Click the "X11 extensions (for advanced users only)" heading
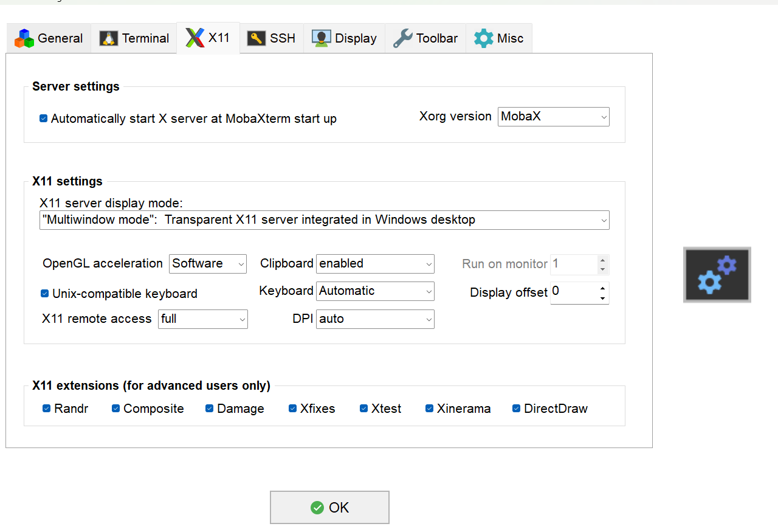 151,385
